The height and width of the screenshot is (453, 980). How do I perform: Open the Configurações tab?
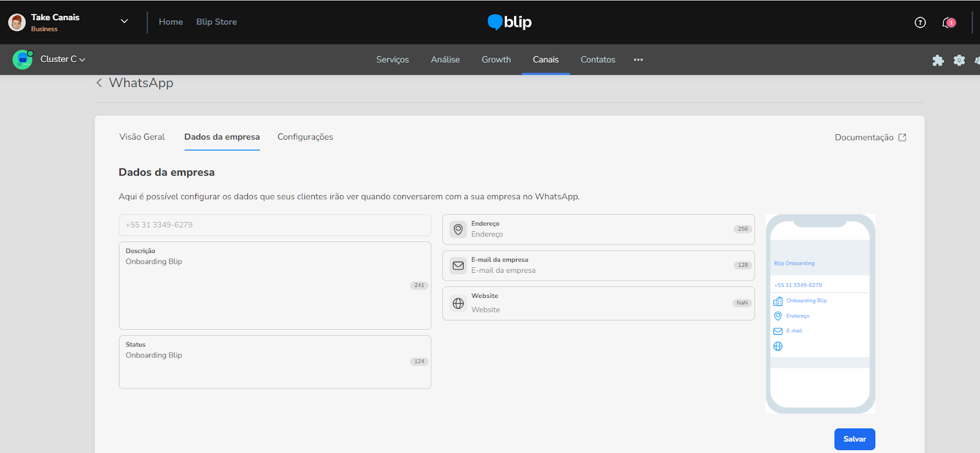pos(305,137)
